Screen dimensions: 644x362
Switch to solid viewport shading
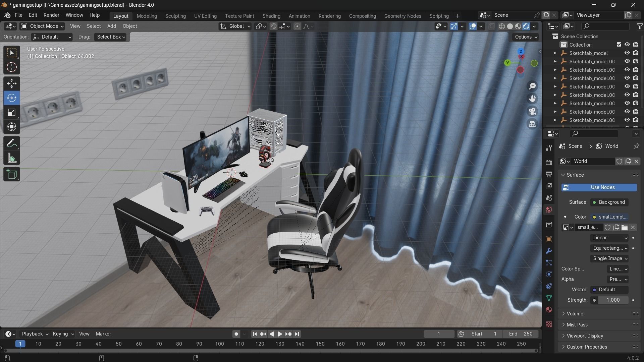[x=510, y=26]
